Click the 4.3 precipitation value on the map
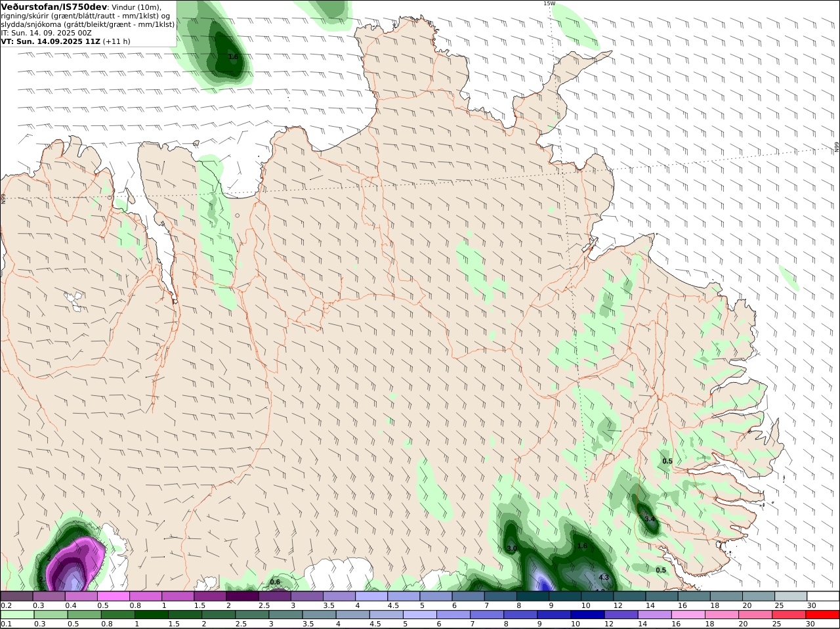Viewport: 840px width, 629px height. click(604, 577)
